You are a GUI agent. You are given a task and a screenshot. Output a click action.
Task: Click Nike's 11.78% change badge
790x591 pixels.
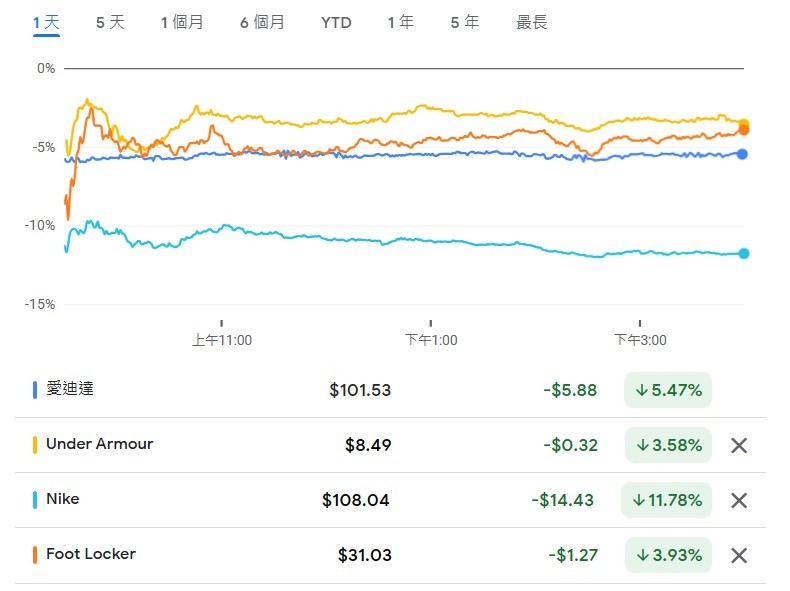click(x=666, y=500)
